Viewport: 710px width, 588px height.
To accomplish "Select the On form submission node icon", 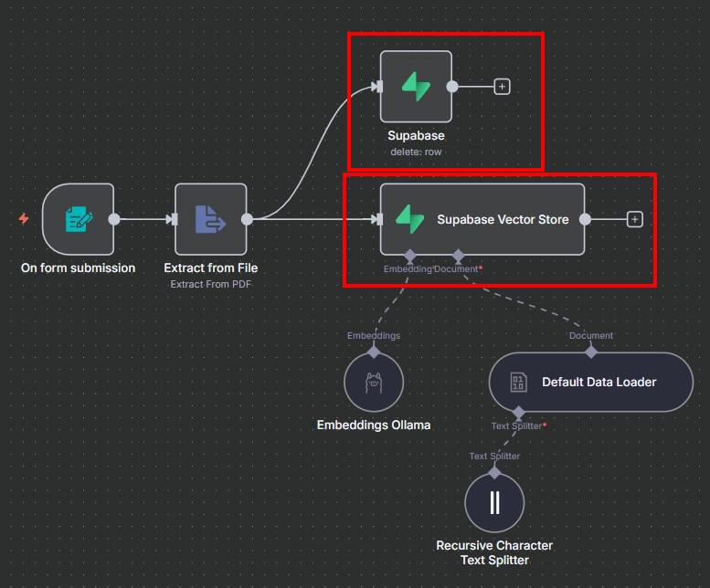I will 78,219.
